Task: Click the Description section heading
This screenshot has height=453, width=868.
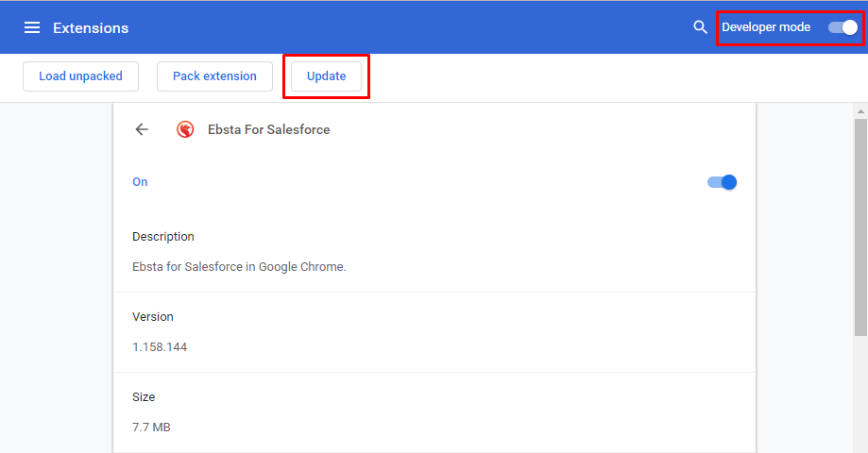Action: (x=163, y=237)
